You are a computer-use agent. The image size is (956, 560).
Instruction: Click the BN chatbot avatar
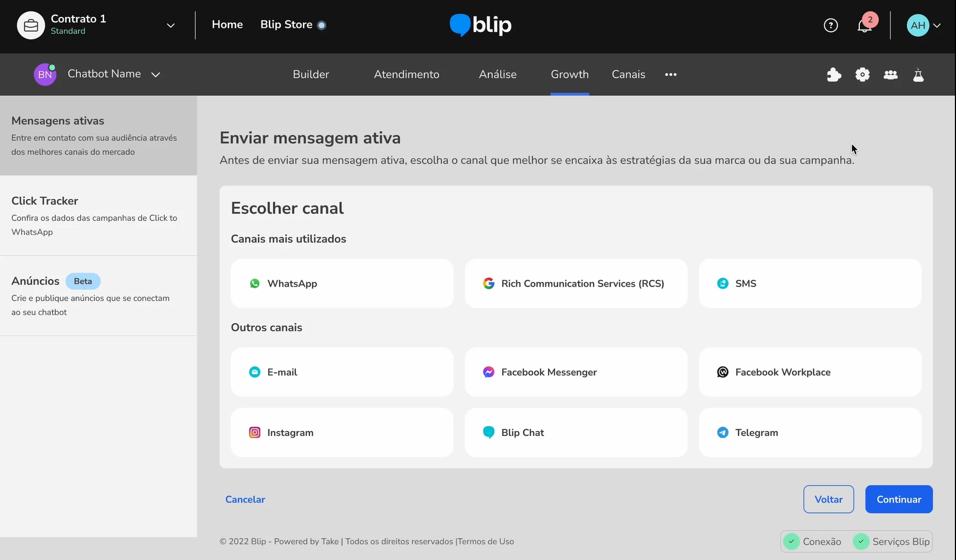45,74
